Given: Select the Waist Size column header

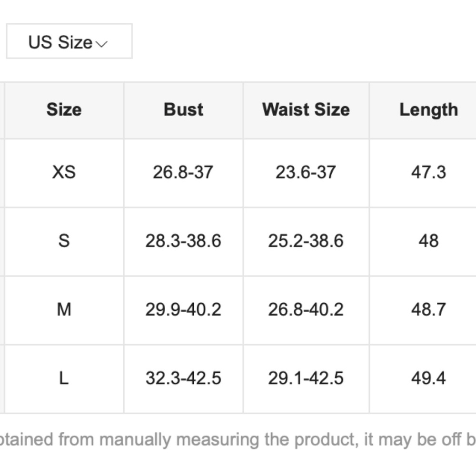Looking at the screenshot, I should pyautogui.click(x=306, y=109).
